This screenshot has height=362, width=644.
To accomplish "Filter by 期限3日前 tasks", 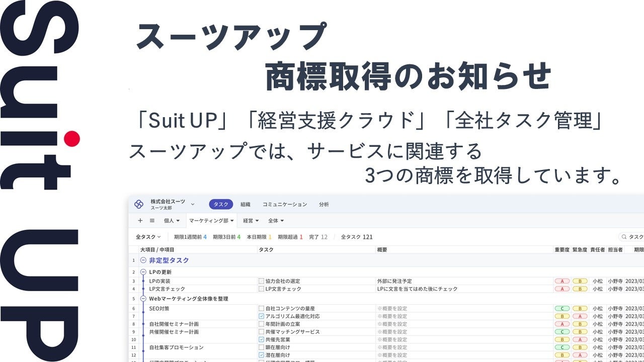I will (226, 237).
